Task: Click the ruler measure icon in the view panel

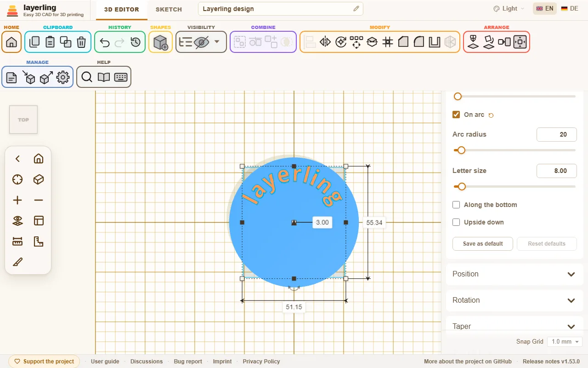Action: click(x=17, y=241)
